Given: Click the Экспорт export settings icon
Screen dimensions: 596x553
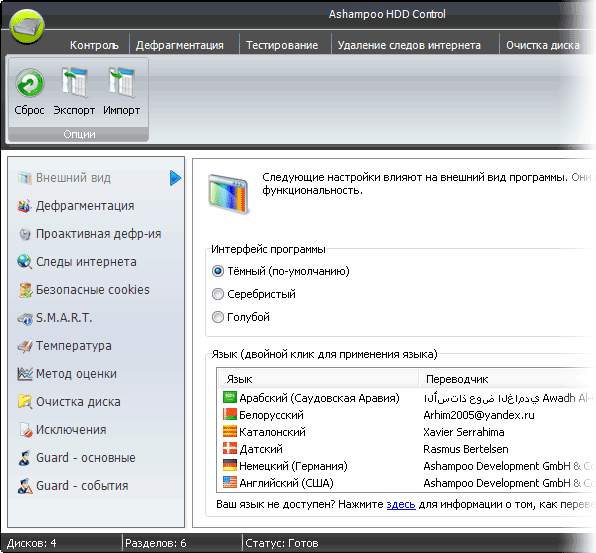Looking at the screenshot, I should tap(74, 82).
